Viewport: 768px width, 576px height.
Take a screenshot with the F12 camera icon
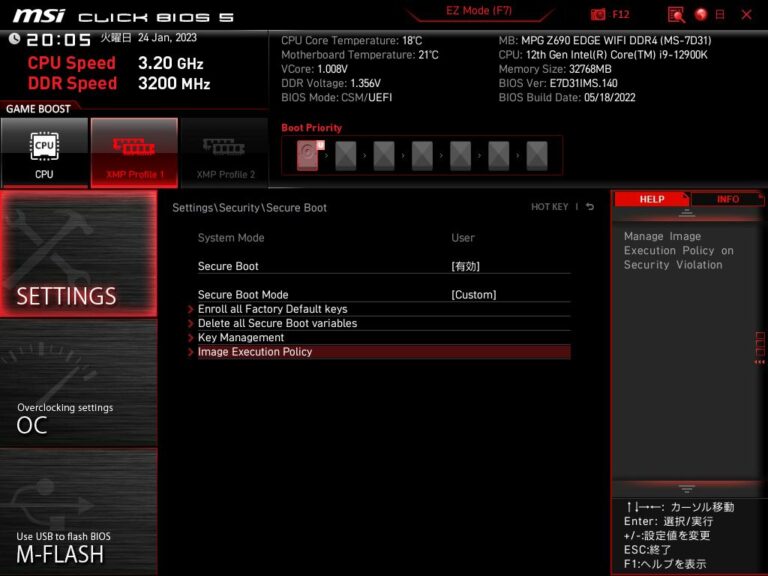pos(599,15)
